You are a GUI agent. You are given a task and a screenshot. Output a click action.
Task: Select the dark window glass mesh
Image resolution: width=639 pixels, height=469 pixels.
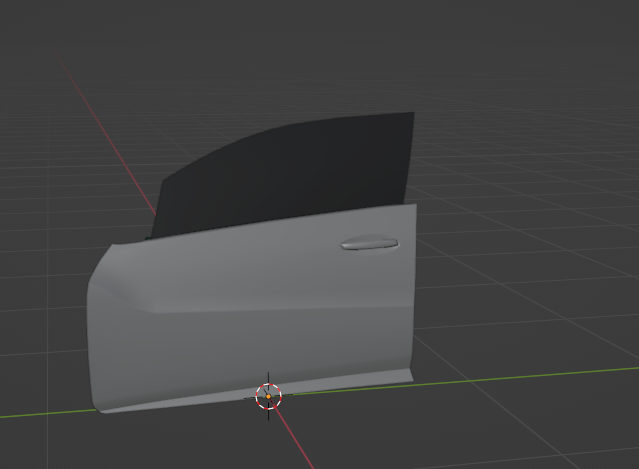285,175
